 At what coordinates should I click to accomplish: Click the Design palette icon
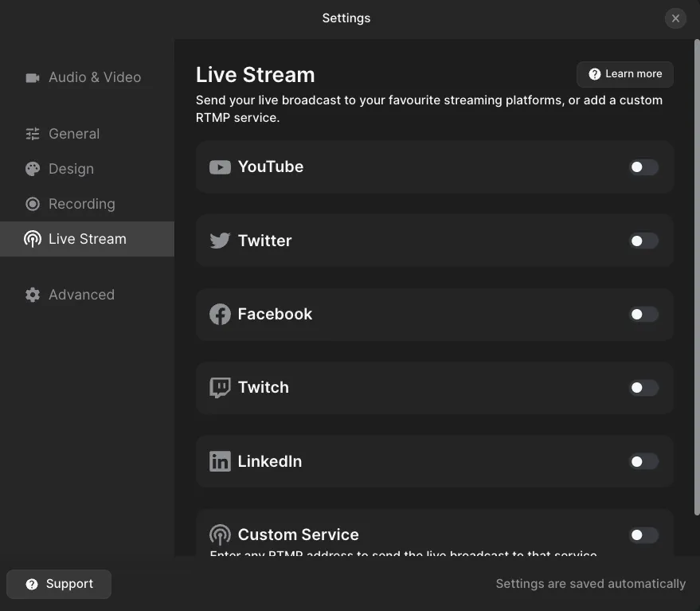33,169
